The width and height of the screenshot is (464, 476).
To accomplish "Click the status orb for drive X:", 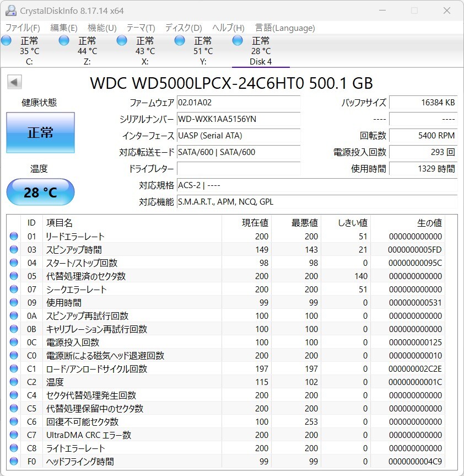I will 122,40.
